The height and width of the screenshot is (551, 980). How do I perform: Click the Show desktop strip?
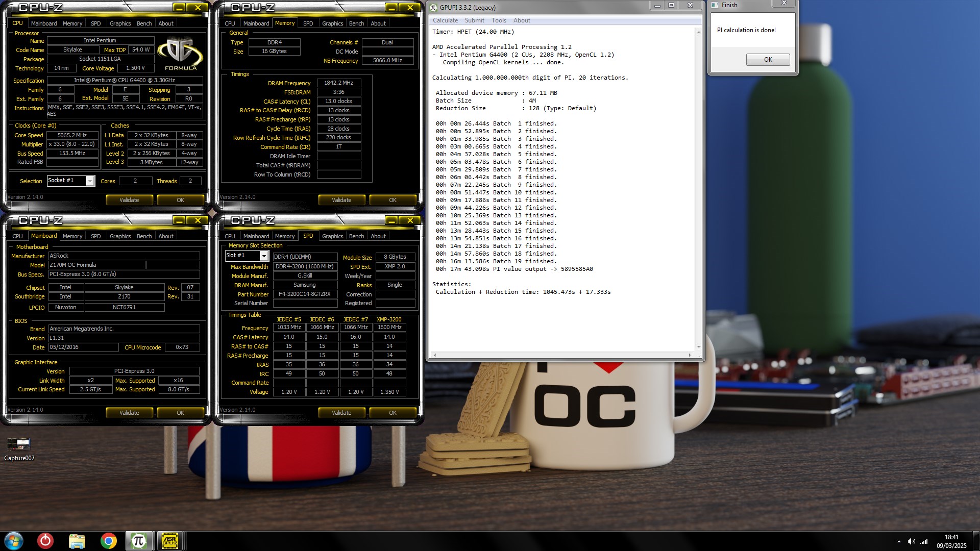[x=976, y=541]
